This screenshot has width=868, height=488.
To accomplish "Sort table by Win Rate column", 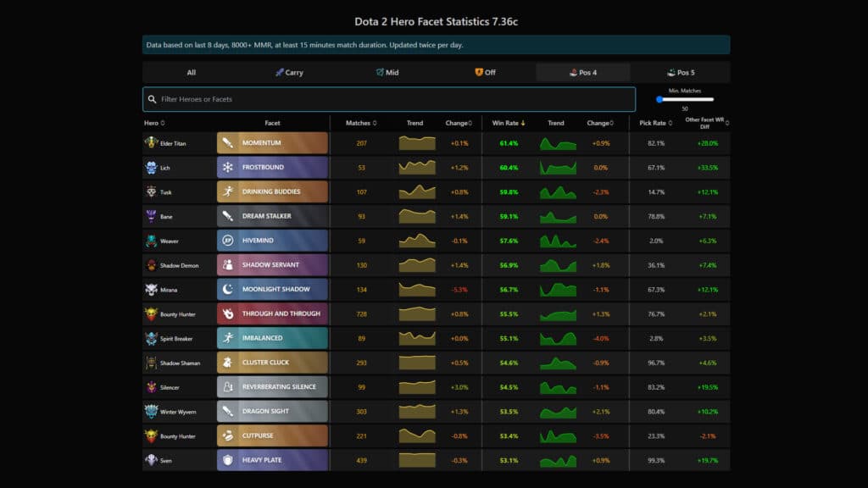I will point(509,123).
